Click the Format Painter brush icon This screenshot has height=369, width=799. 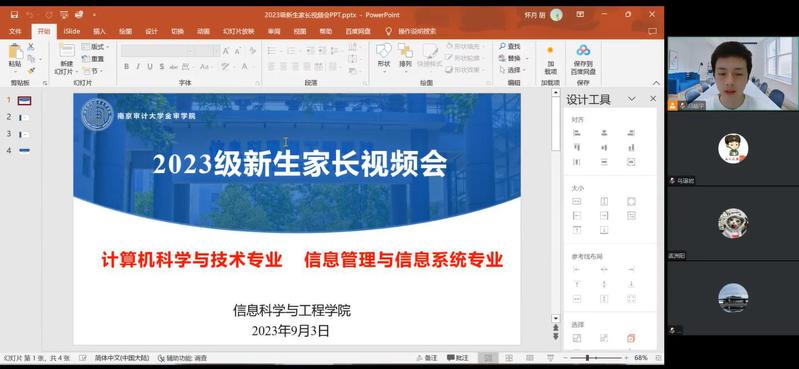coord(31,71)
